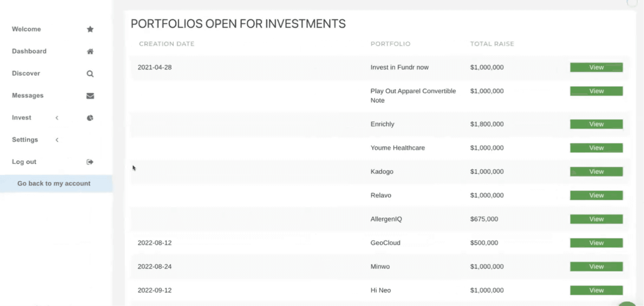644x306 pixels.
Task: View the Relavo portfolio
Action: coord(596,195)
